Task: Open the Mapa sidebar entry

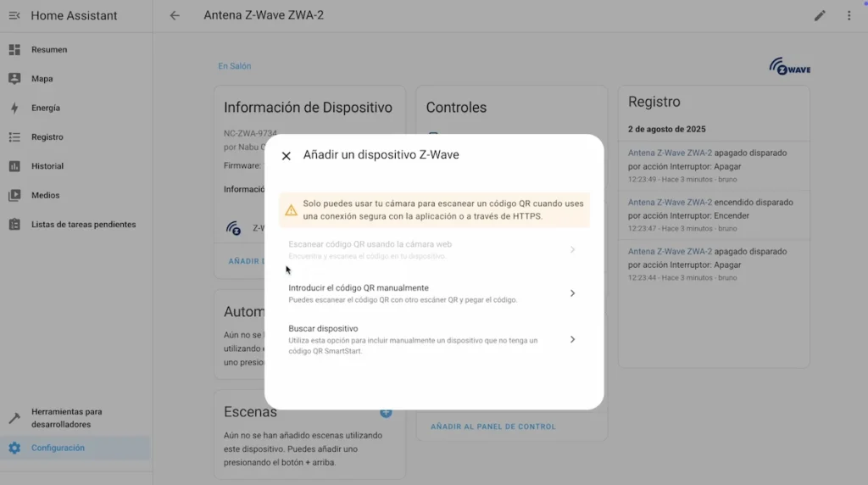Action: [x=75, y=79]
